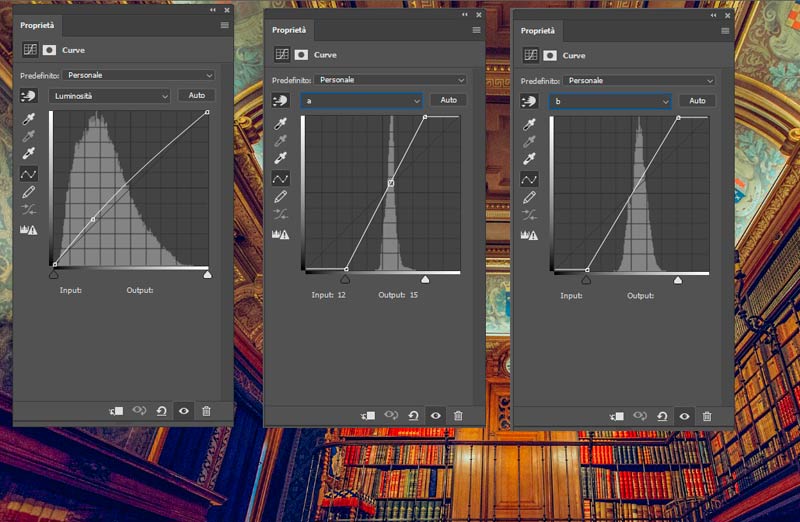Select pencil draw tool in Luminosità panel

pyautogui.click(x=29, y=192)
